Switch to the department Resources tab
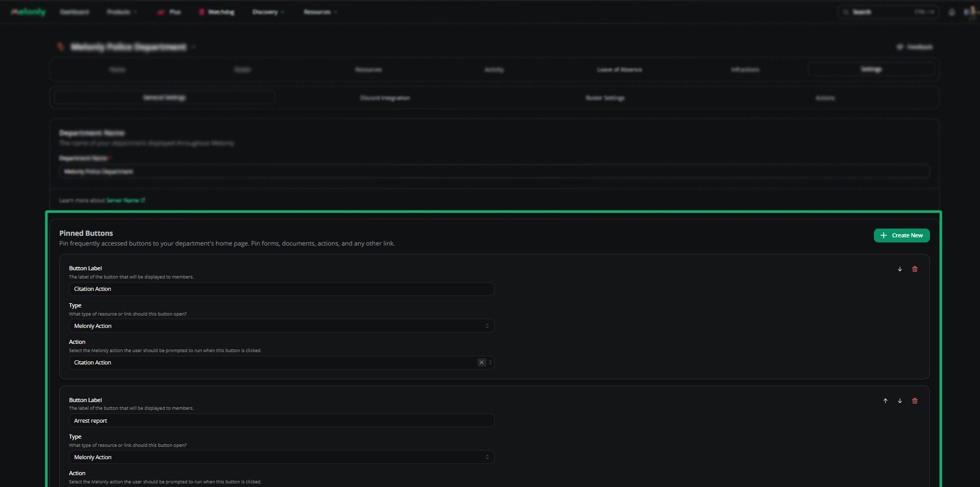The width and height of the screenshot is (980, 487). coord(368,69)
